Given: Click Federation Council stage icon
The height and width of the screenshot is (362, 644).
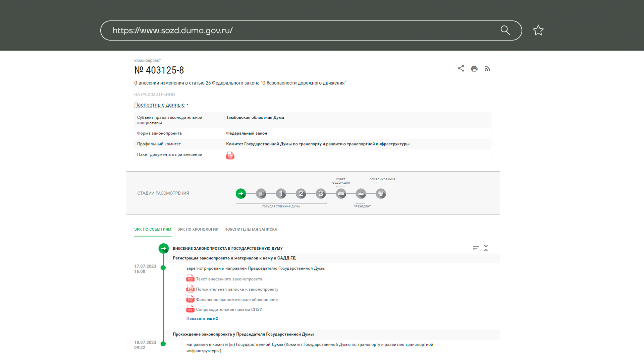Looking at the screenshot, I should [x=341, y=194].
